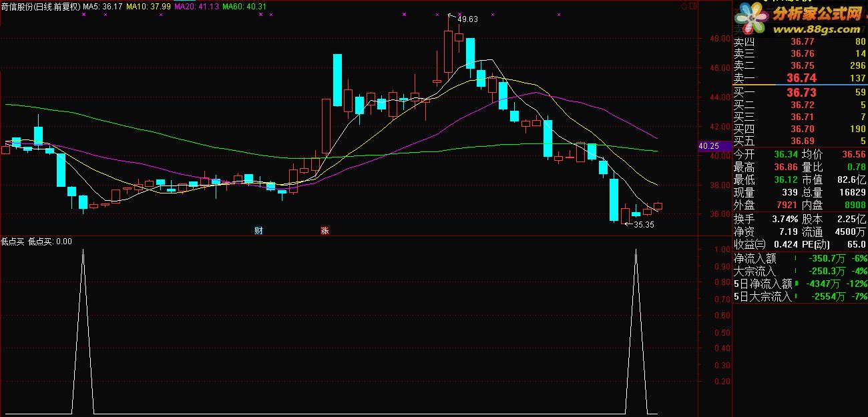
Task: Click the 总量 16829 total volume
Action: coord(833,193)
